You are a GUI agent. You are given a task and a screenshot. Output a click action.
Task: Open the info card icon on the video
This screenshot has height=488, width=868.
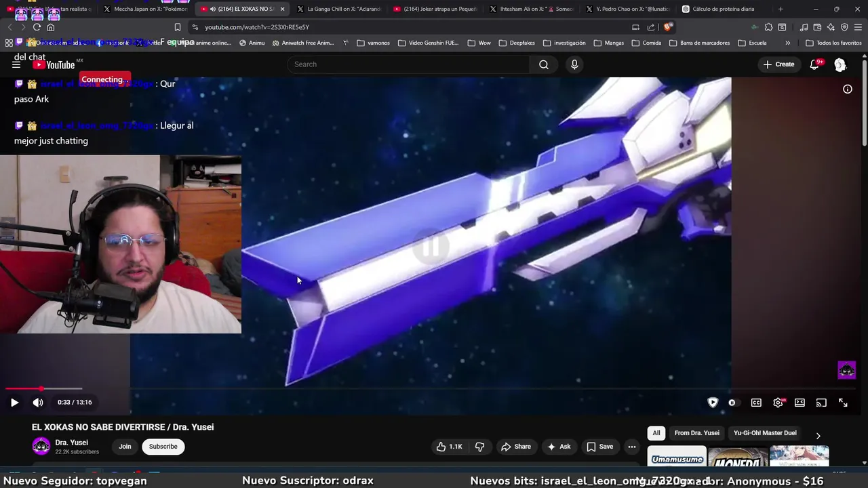pyautogui.click(x=848, y=89)
